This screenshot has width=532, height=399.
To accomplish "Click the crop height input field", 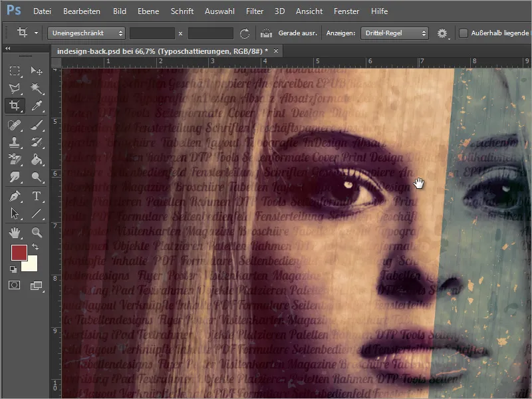I will [x=210, y=33].
